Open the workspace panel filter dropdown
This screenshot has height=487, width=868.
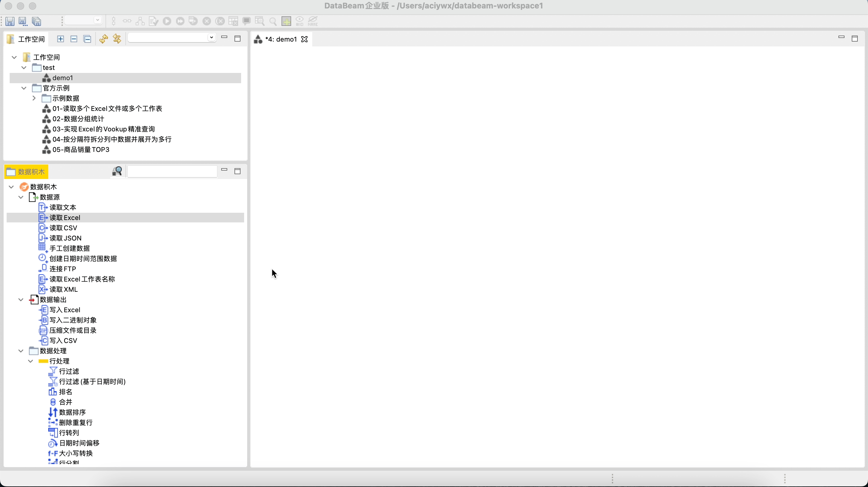(211, 37)
